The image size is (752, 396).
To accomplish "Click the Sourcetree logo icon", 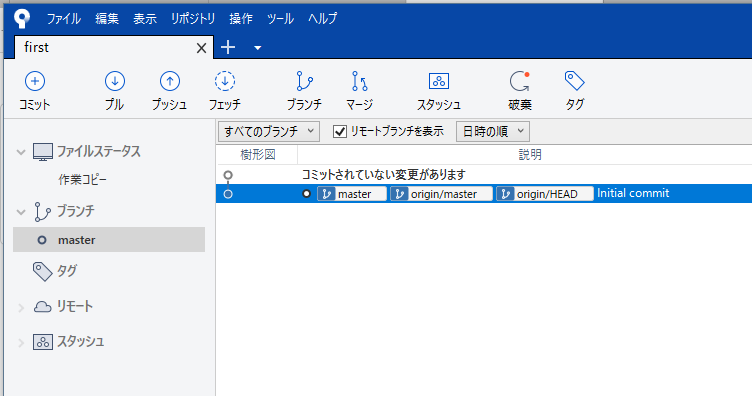I will [22, 19].
